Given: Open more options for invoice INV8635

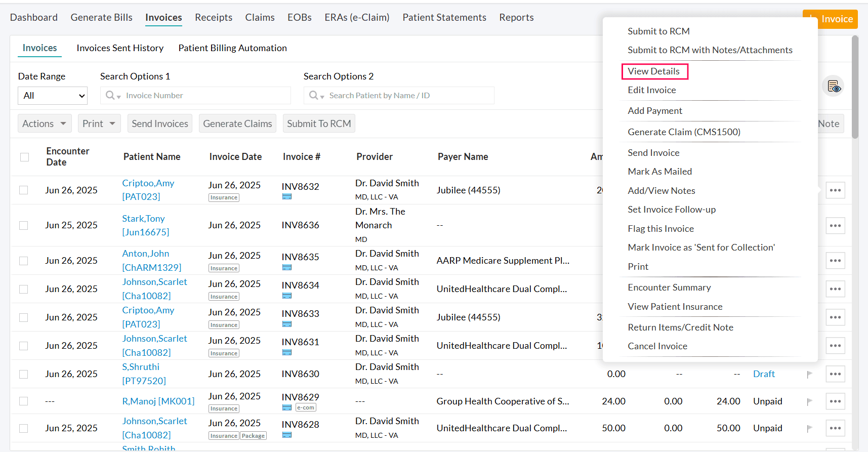Looking at the screenshot, I should (835, 261).
